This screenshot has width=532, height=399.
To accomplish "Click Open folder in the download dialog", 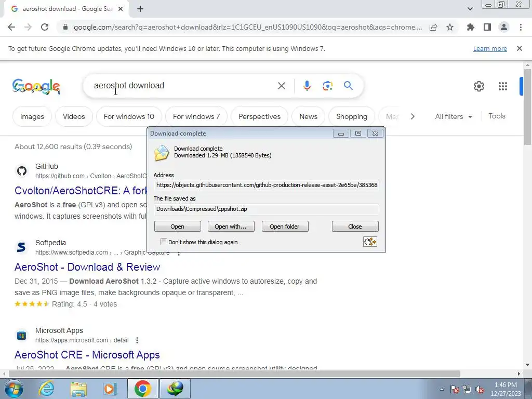I will [285, 227].
